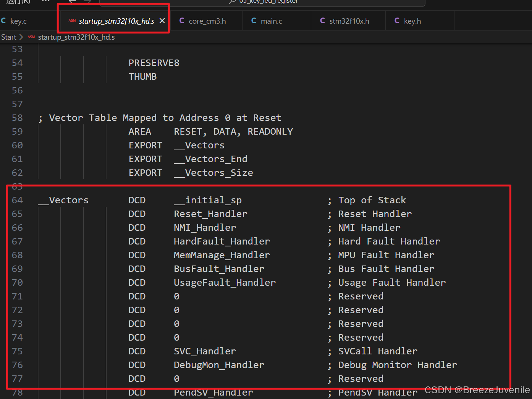Click line number 75 in the gutter

(x=17, y=351)
